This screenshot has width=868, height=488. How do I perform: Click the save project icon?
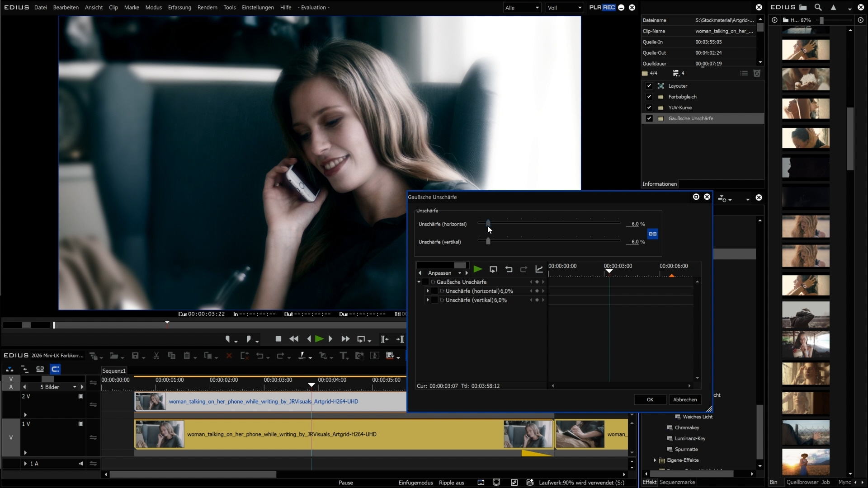pyautogui.click(x=135, y=356)
